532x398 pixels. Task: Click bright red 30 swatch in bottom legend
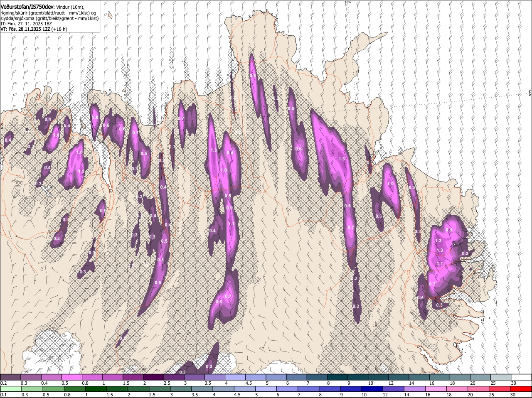[x=521, y=389]
